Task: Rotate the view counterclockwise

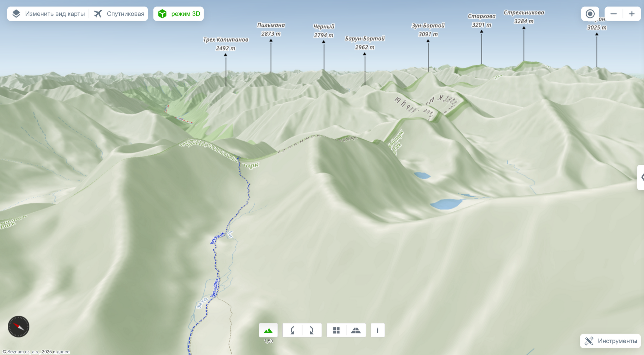Action: point(292,330)
